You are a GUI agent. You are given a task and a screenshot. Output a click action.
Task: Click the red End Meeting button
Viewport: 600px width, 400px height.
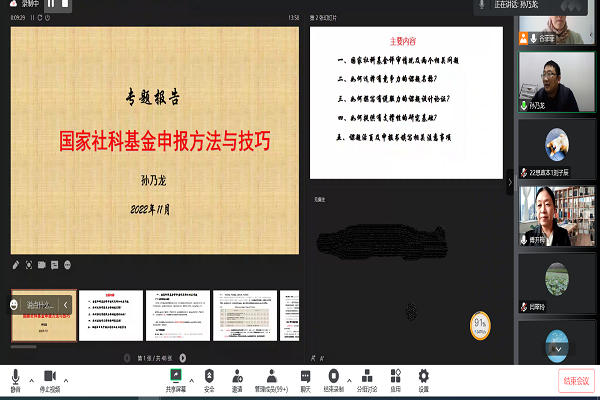[x=575, y=380]
